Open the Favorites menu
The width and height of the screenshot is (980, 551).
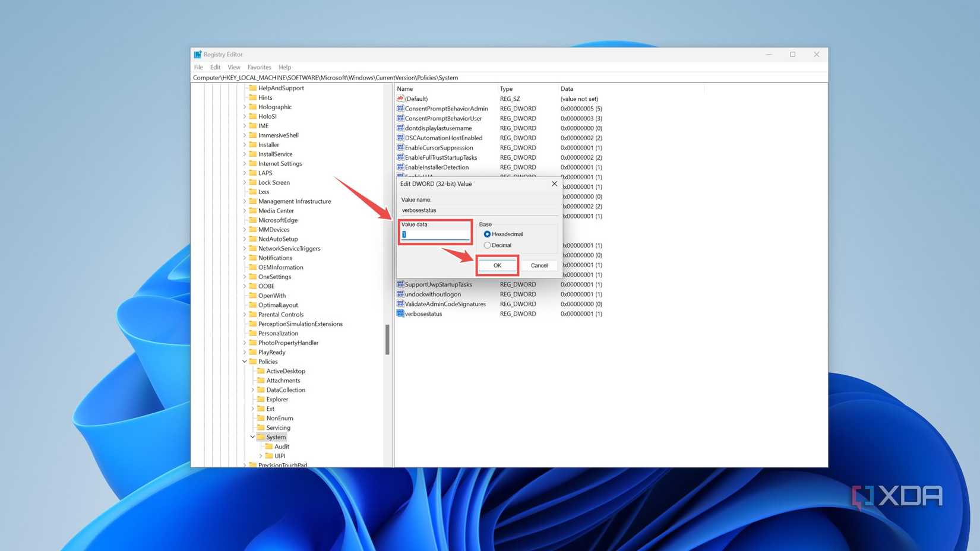coord(259,67)
